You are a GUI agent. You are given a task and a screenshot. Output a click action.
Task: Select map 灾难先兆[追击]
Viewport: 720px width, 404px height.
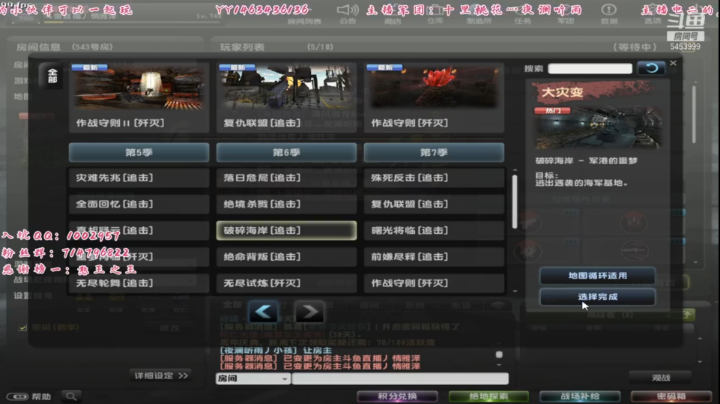point(139,178)
